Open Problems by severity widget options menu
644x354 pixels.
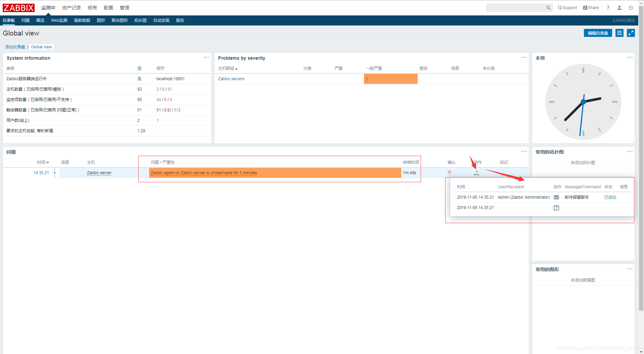[524, 57]
